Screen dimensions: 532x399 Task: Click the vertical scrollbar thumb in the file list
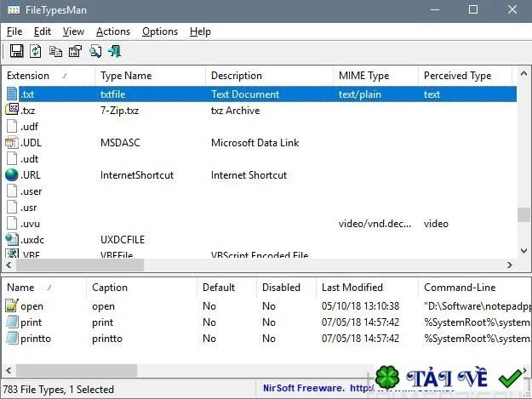click(523, 214)
